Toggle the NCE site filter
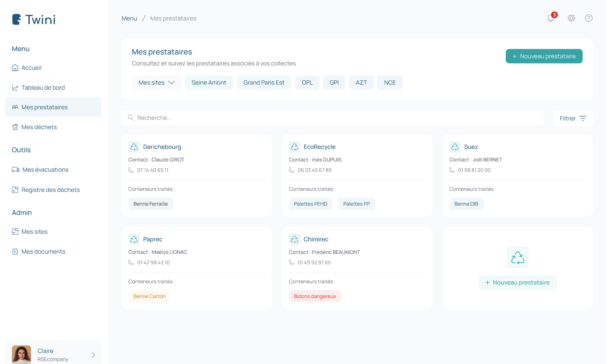Image resolution: width=606 pixels, height=364 pixels. coord(390,83)
